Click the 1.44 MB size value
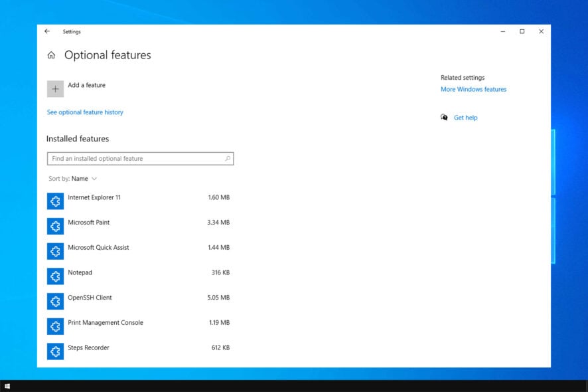 point(219,247)
